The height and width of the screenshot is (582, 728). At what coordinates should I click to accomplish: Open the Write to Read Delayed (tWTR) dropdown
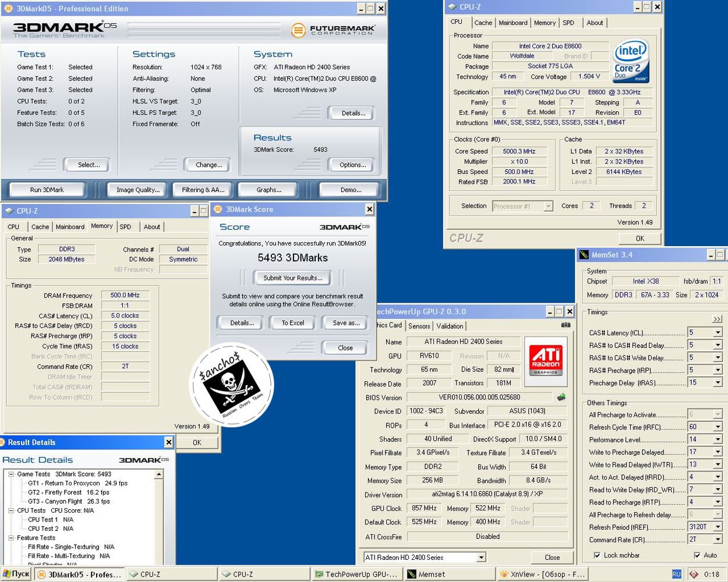718,464
